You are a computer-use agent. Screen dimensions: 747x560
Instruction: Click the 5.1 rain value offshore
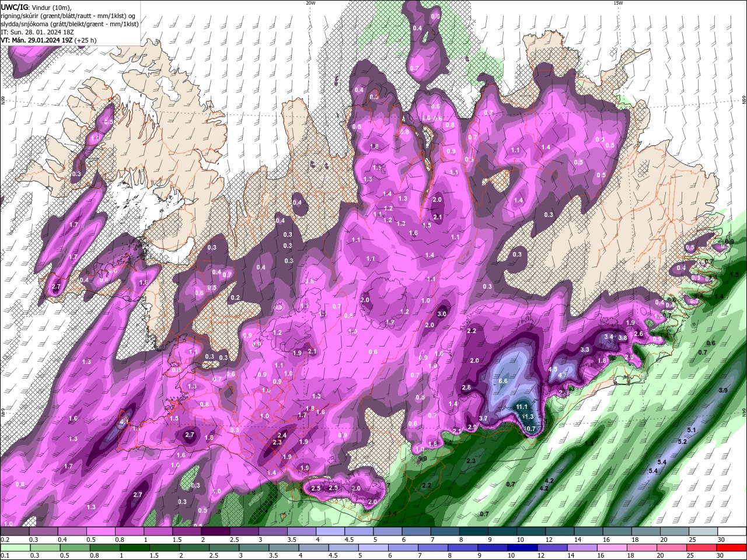(x=692, y=430)
